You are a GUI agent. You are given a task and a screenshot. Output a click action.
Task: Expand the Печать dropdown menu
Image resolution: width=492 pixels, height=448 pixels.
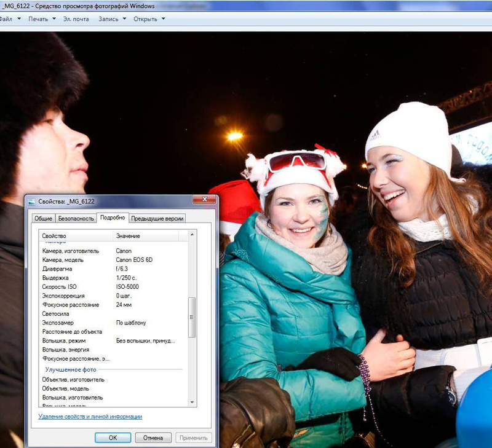click(41, 19)
